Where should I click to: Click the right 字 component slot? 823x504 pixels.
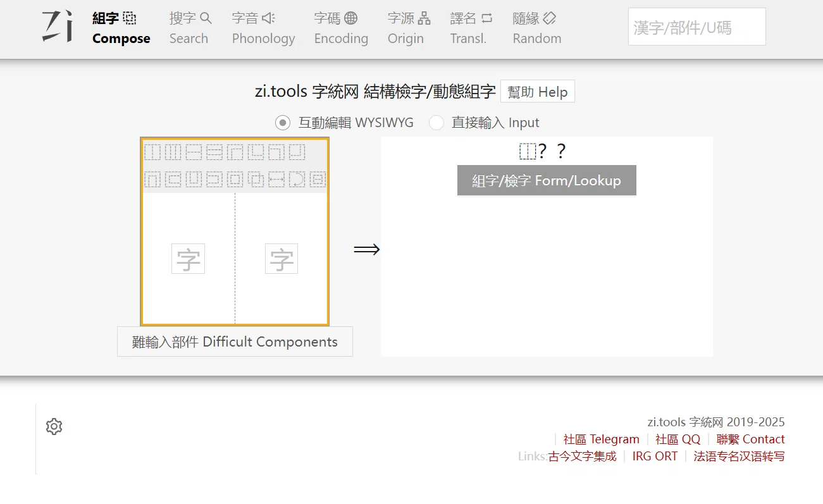point(282,259)
